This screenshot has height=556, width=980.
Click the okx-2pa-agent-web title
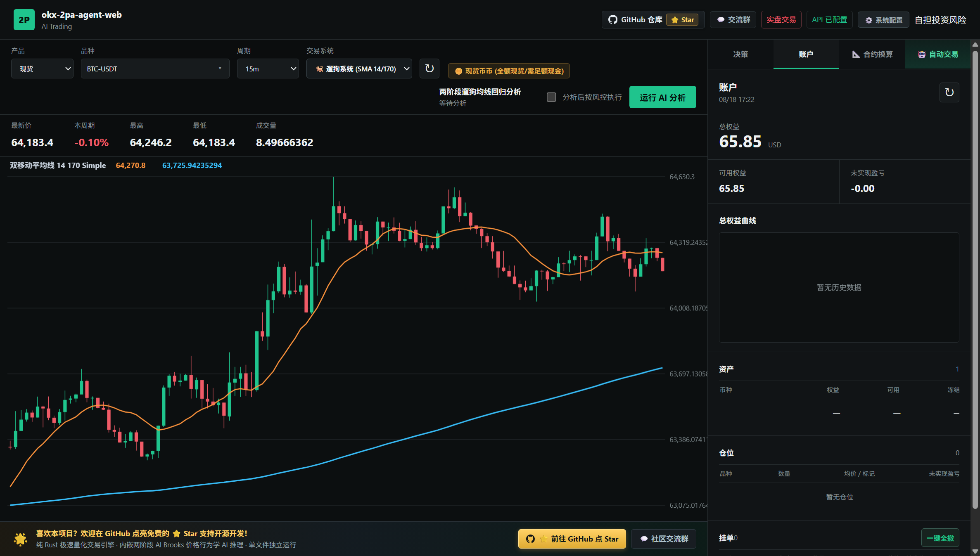coord(82,15)
